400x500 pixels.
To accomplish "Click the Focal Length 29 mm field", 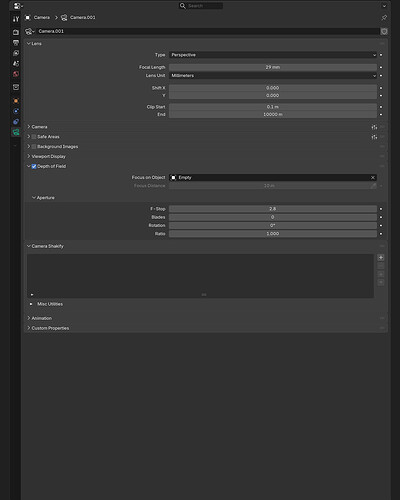I will (273, 67).
